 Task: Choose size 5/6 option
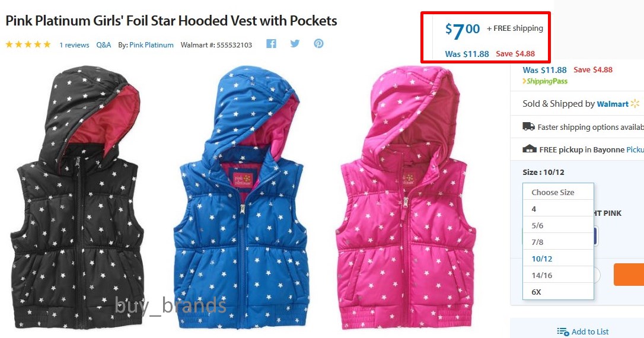coord(558,225)
